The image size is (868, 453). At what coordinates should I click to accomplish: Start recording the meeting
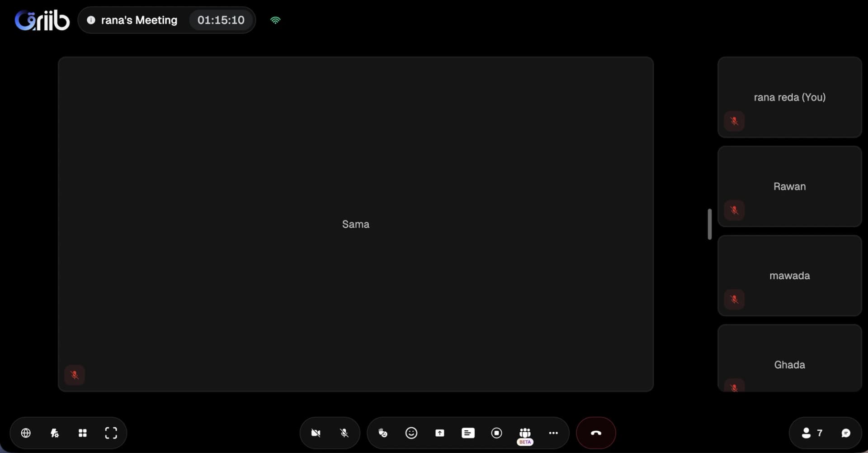coord(496,433)
